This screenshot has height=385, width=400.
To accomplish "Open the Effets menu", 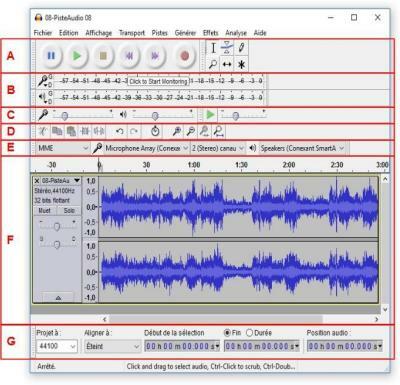I will coord(210,33).
